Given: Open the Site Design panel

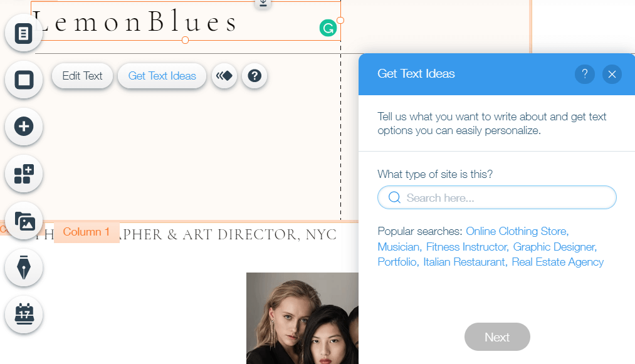Looking at the screenshot, I should tap(23, 80).
